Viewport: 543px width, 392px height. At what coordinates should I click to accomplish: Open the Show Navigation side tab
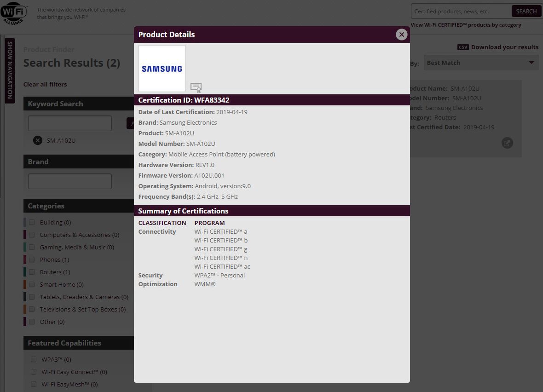[10, 70]
